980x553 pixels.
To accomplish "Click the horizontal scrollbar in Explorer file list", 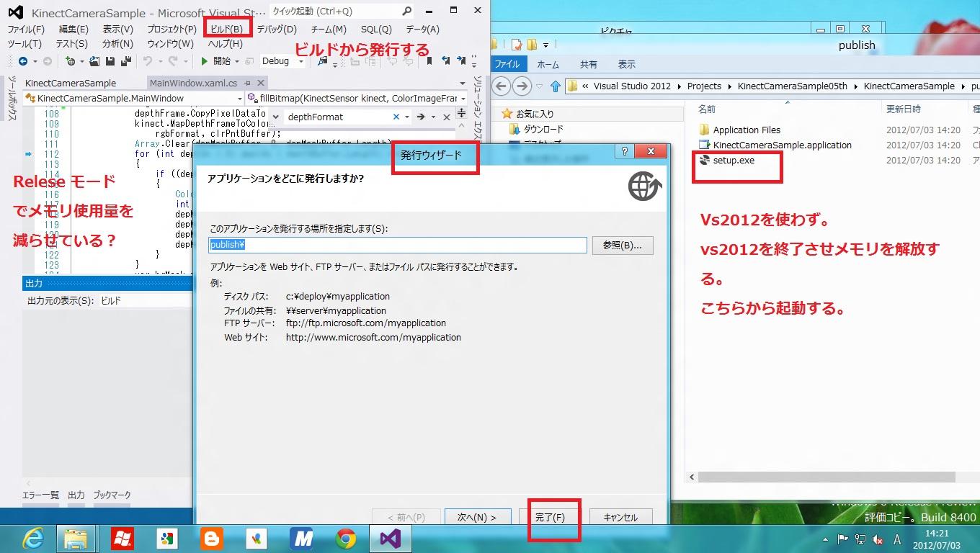I will 827,477.
